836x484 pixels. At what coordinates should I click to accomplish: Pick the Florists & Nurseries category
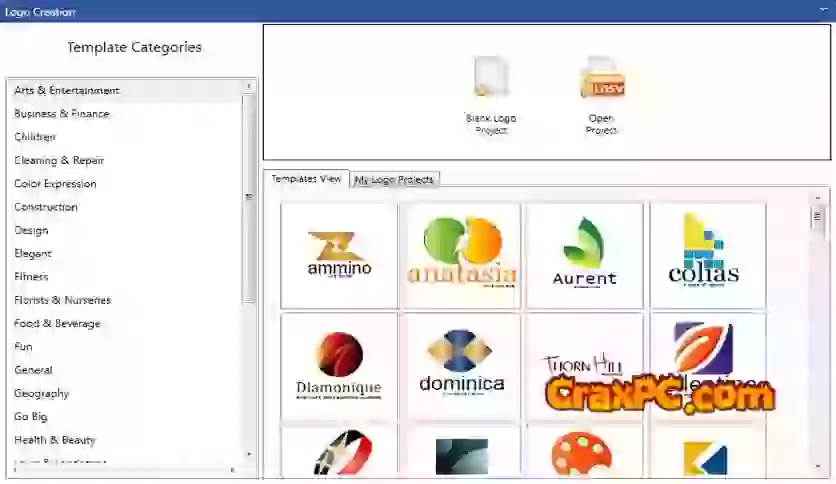(x=62, y=300)
